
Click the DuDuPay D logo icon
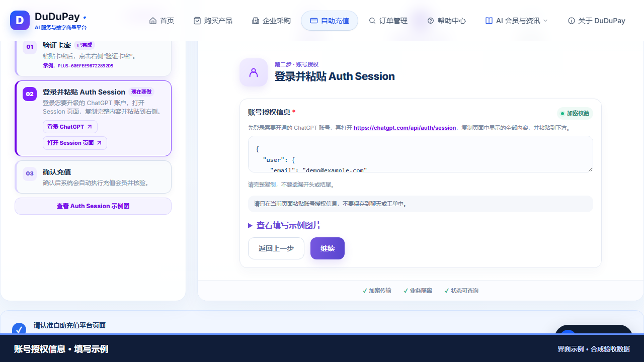20,20
